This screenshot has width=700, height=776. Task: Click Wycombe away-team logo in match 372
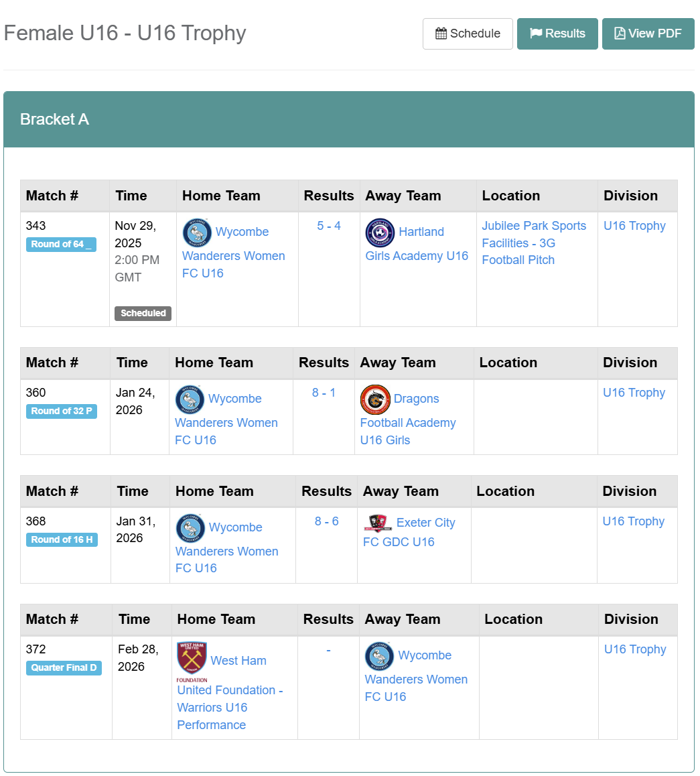point(379,656)
